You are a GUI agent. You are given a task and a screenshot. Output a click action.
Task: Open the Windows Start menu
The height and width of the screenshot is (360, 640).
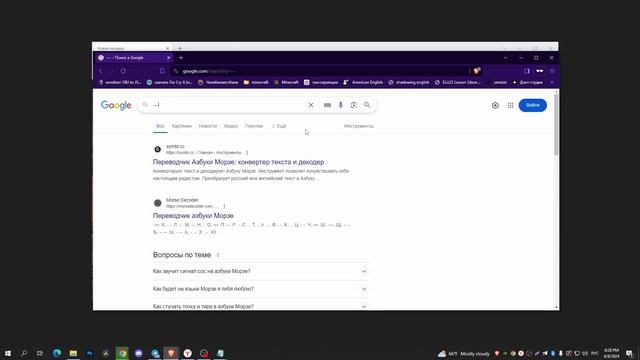coord(8,353)
